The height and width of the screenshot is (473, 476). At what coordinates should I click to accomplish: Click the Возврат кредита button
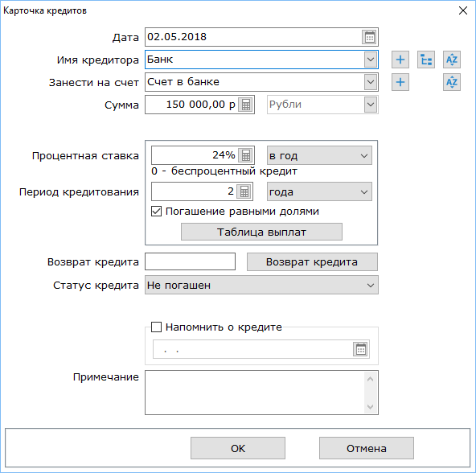point(312,262)
